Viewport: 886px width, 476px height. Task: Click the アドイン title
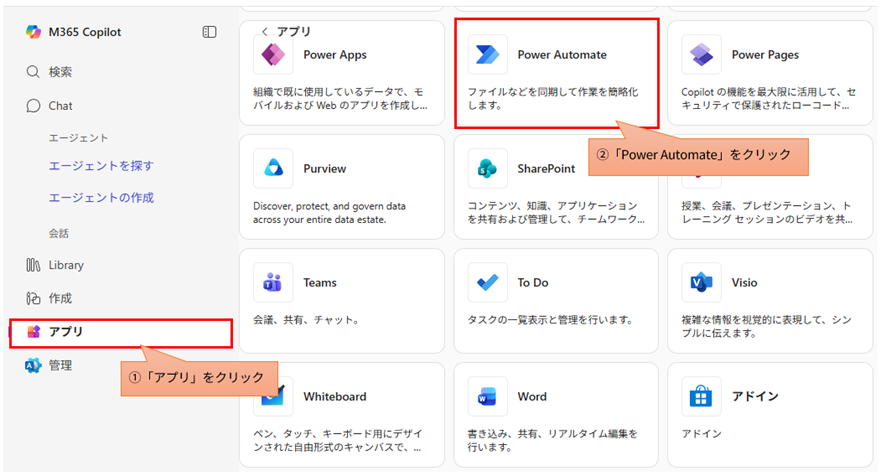click(x=755, y=396)
